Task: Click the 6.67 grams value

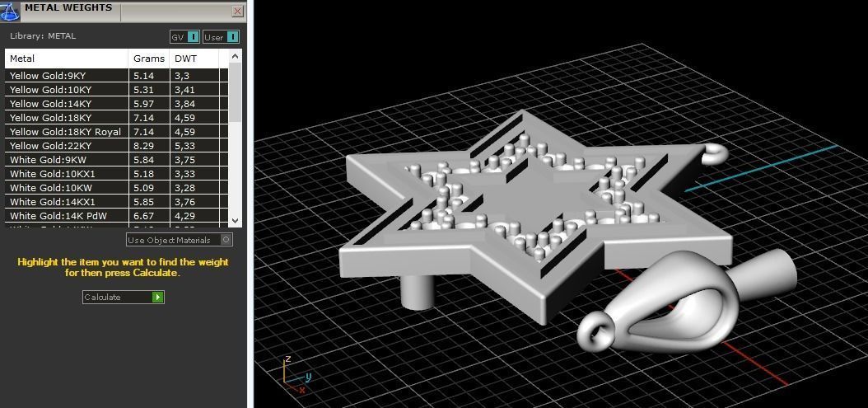Action: 144,216
